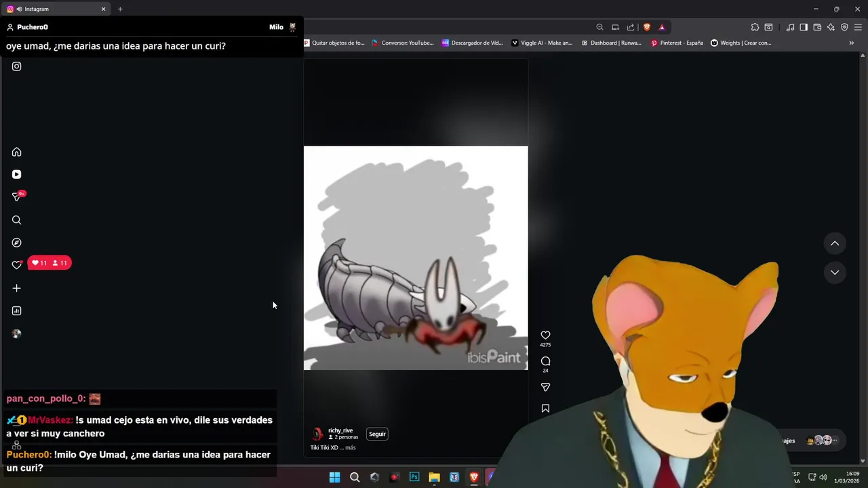Open Brave Wallet icon

[817, 27]
